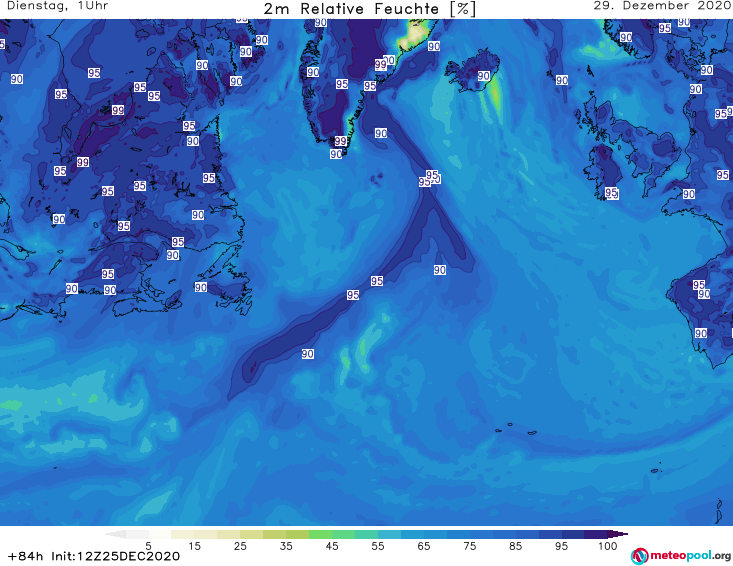Viewport: 733px width, 566px height.
Task: Click color scale tick label "15"
Action: pos(194,546)
